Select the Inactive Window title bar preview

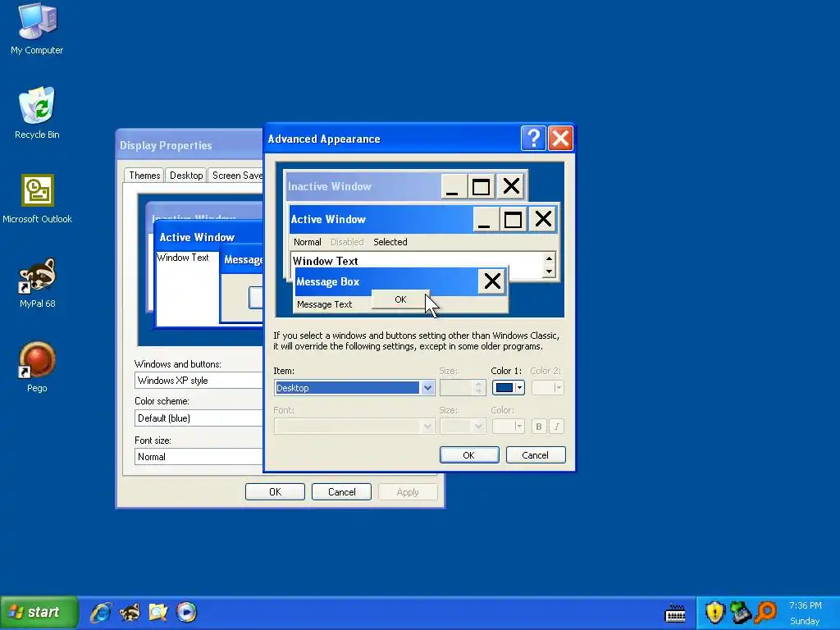click(x=363, y=186)
